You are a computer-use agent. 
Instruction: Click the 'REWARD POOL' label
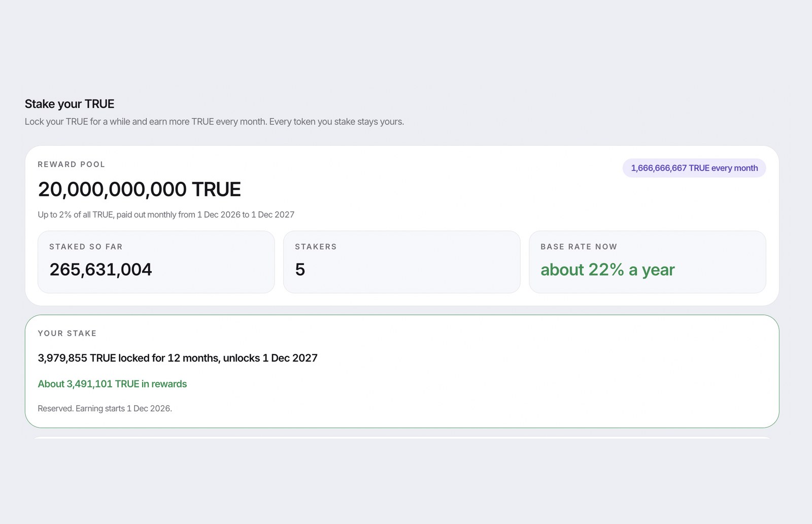tap(72, 165)
